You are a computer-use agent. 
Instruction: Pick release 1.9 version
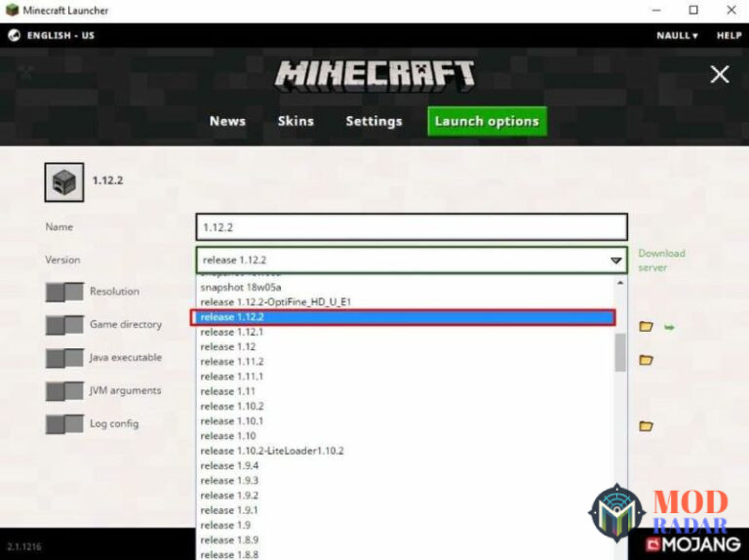[406, 525]
